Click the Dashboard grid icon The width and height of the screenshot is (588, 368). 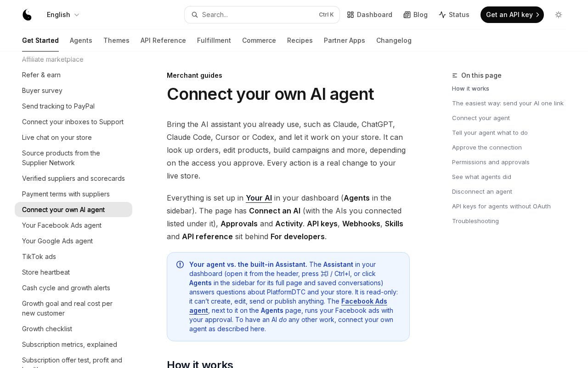click(x=351, y=15)
